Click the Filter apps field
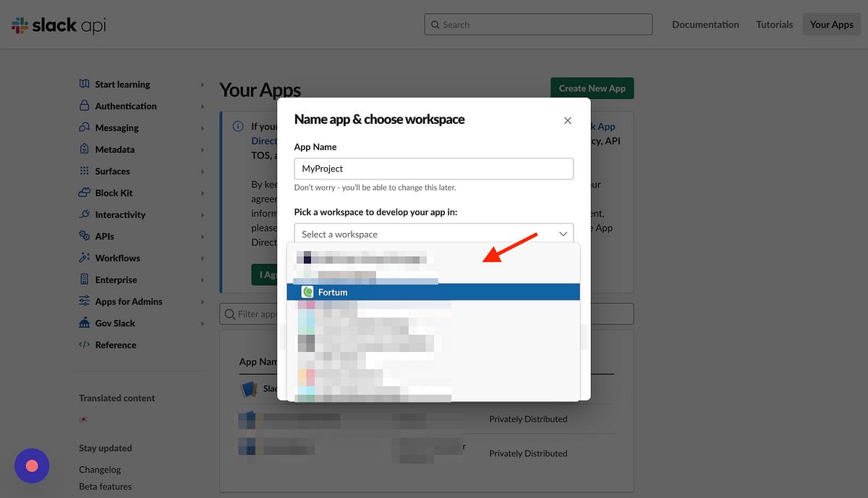868x498 pixels. pyautogui.click(x=427, y=314)
